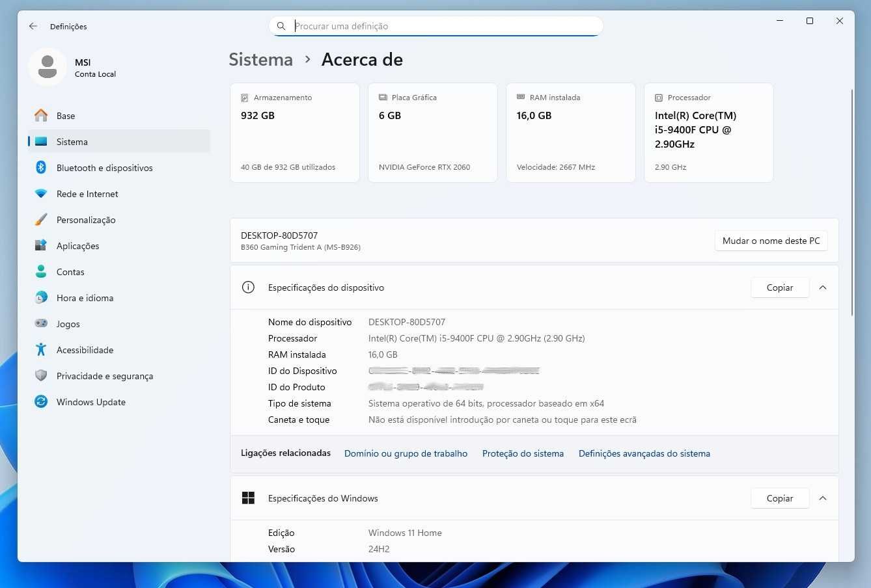Open Domínio ou grupo de trabalho link
This screenshot has height=588, width=871.
406,454
